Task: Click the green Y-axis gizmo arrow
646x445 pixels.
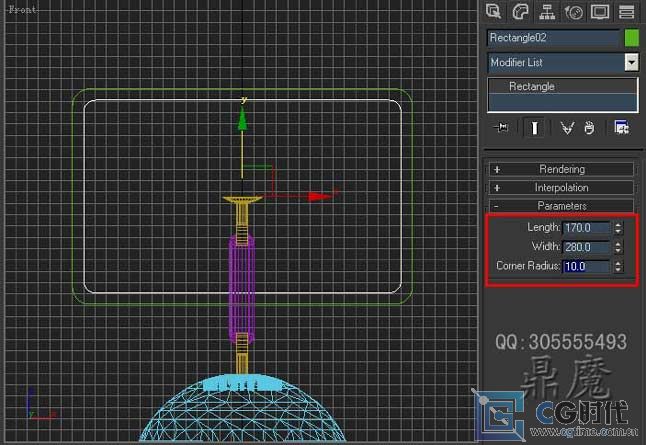Action: click(x=242, y=121)
